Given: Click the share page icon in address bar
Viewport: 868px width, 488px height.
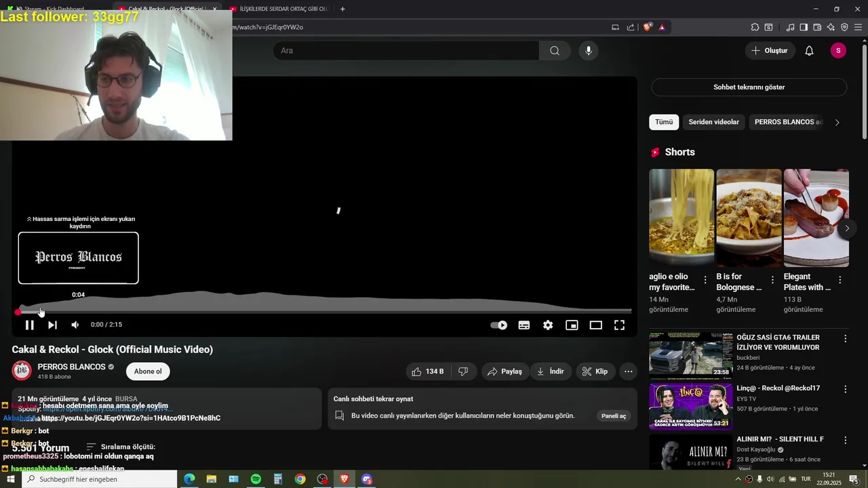Looking at the screenshot, I should [631, 27].
